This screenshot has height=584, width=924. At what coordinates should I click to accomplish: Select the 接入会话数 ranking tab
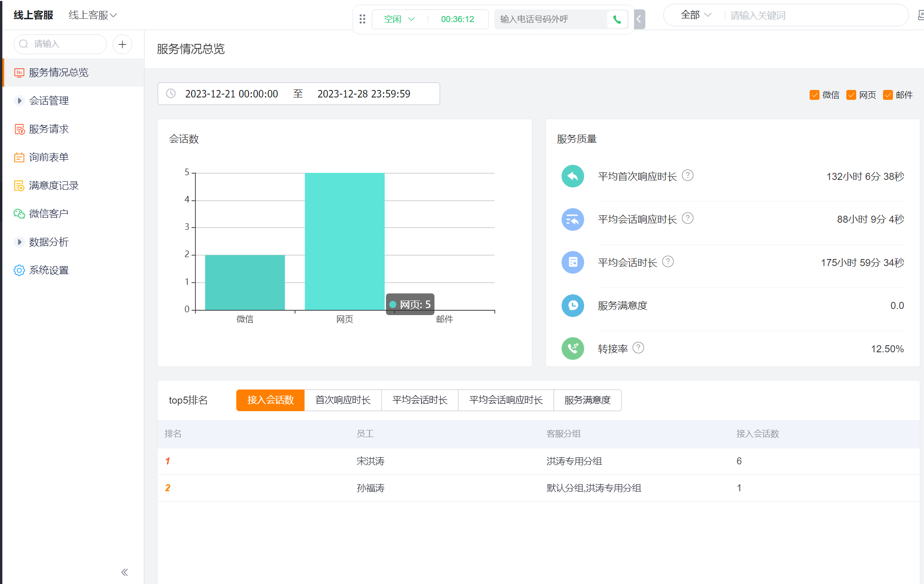click(270, 400)
